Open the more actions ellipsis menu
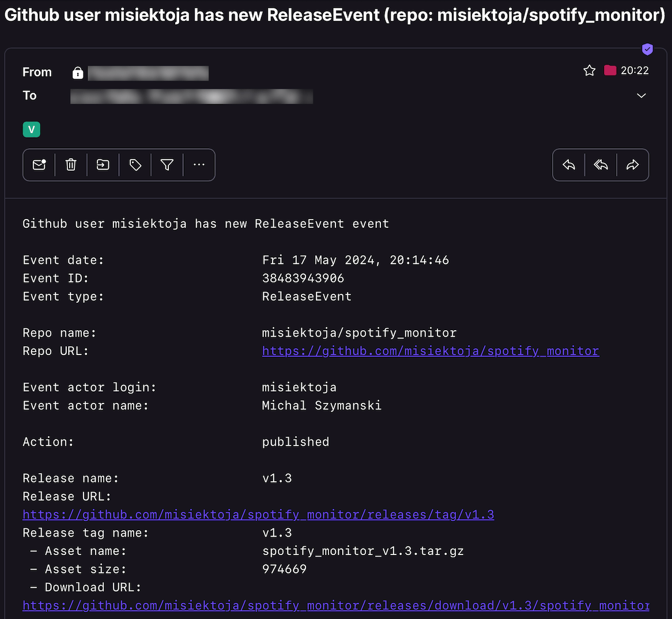The image size is (672, 619). click(x=199, y=165)
